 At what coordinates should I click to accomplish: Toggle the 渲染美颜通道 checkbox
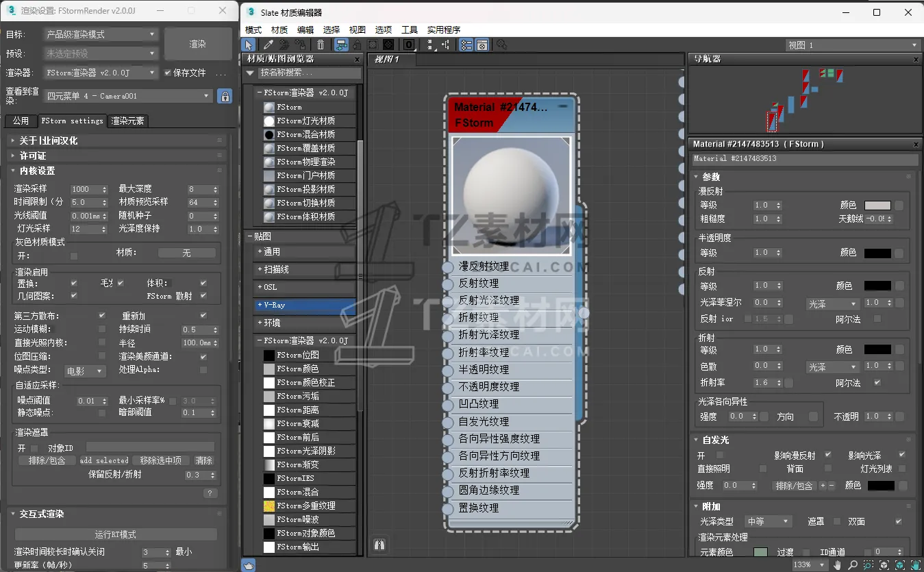tap(203, 357)
